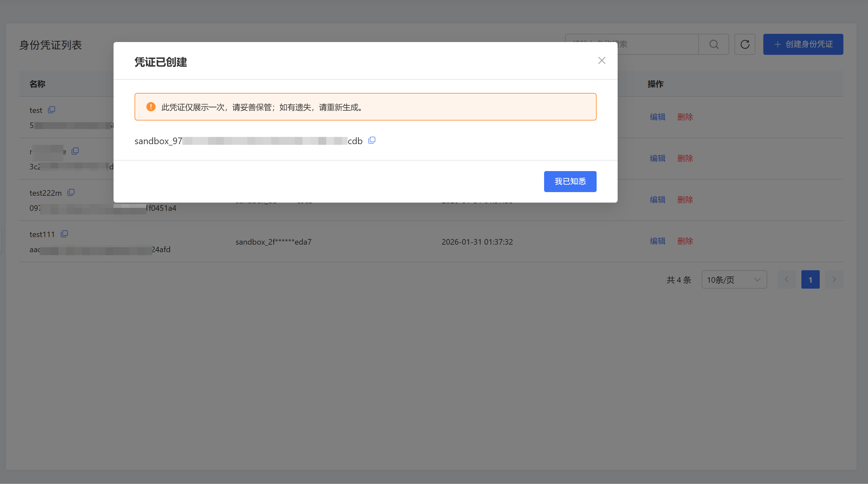Open the 10条/页 page size dropdown

(x=734, y=280)
